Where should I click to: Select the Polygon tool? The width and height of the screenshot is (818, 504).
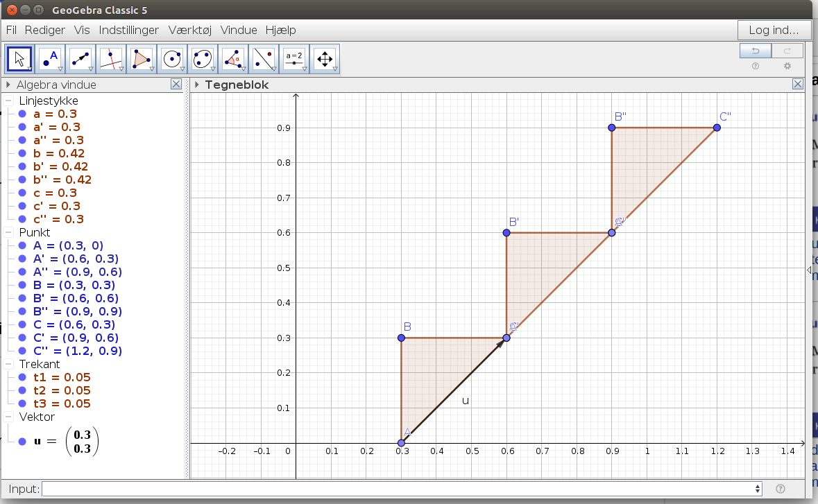click(142, 59)
